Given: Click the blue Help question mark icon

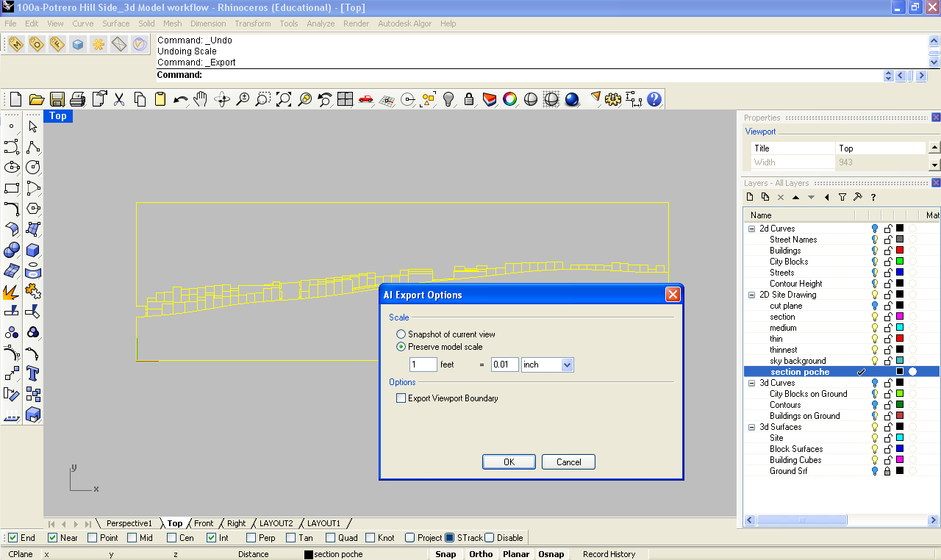Looking at the screenshot, I should click(654, 99).
